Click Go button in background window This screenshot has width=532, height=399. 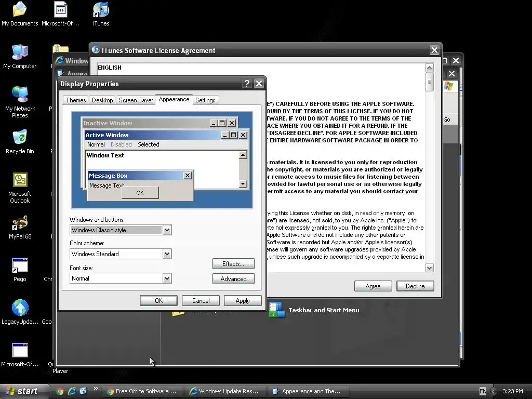pyautogui.click(x=447, y=119)
